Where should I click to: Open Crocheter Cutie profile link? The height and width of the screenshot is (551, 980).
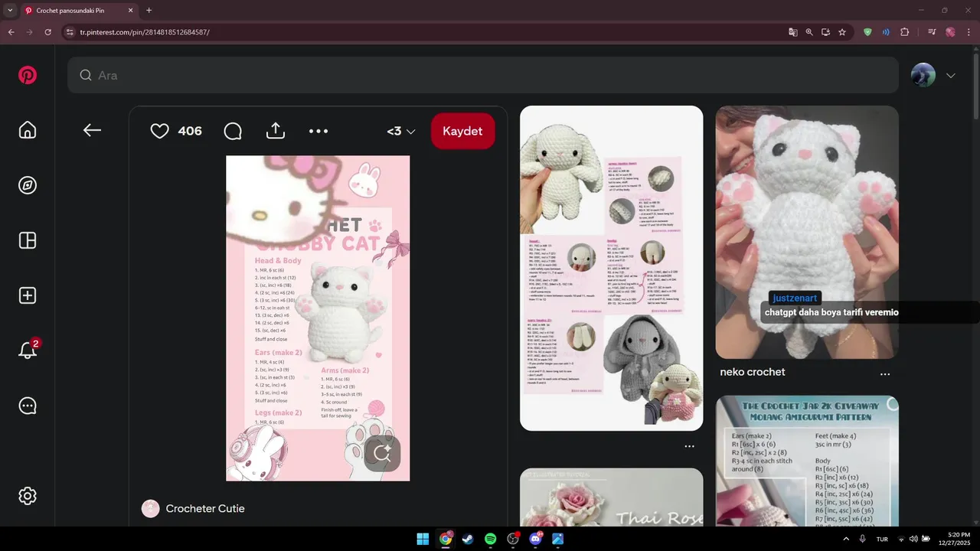pyautogui.click(x=205, y=508)
